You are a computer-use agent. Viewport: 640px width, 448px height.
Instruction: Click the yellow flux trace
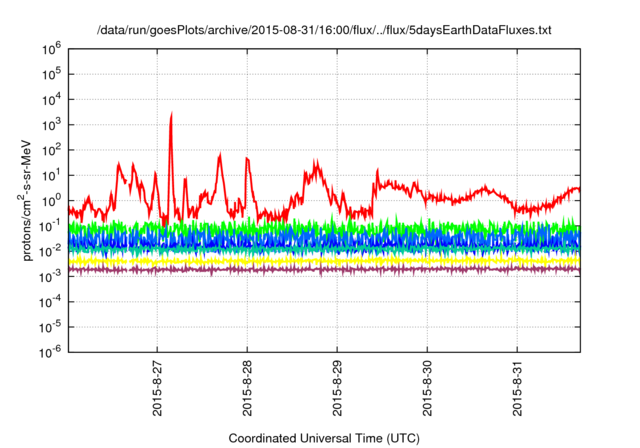click(324, 260)
